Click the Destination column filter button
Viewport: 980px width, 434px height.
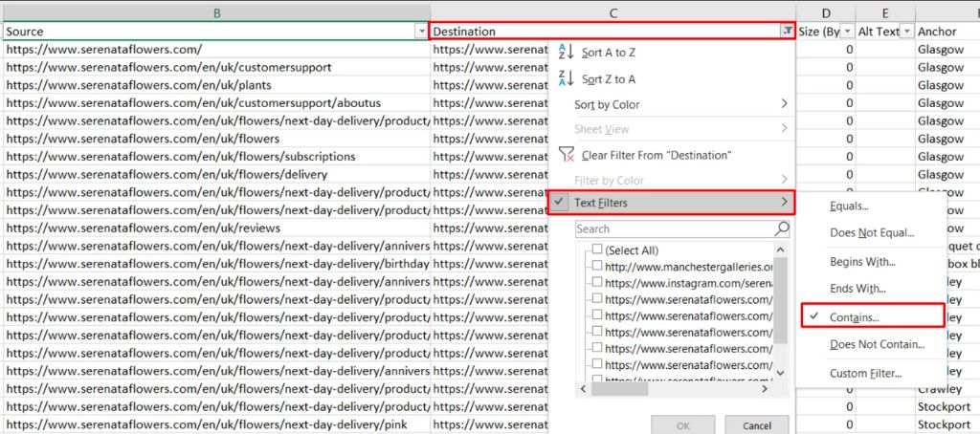[787, 32]
